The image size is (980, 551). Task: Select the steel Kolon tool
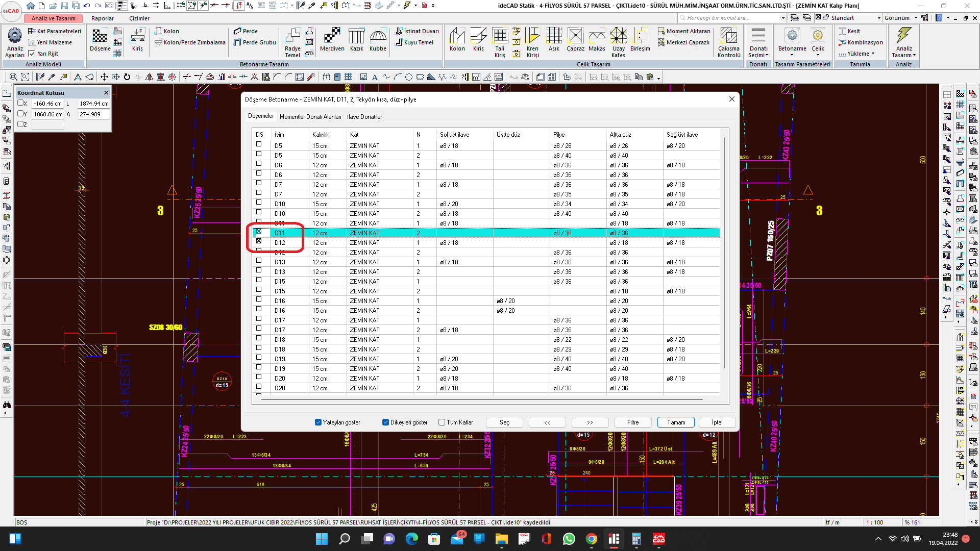pos(457,40)
